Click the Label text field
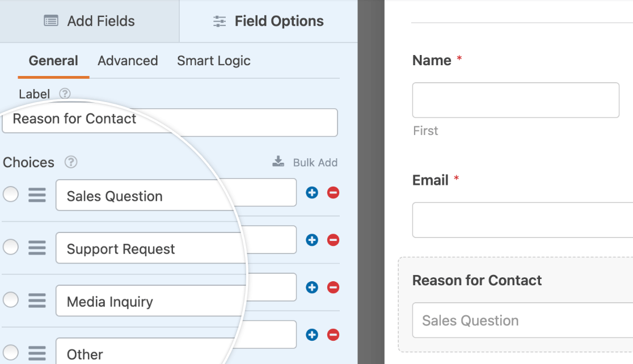This screenshot has height=364, width=633. pyautogui.click(x=170, y=122)
